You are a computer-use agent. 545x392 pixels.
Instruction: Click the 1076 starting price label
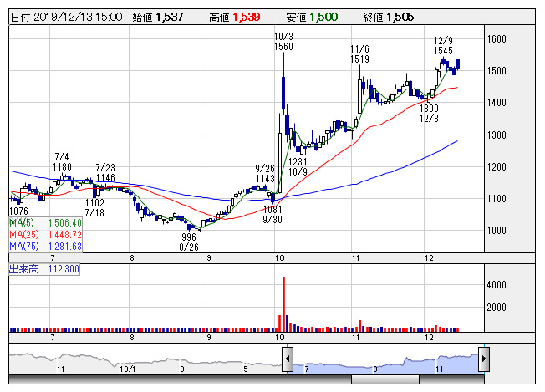(x=18, y=211)
